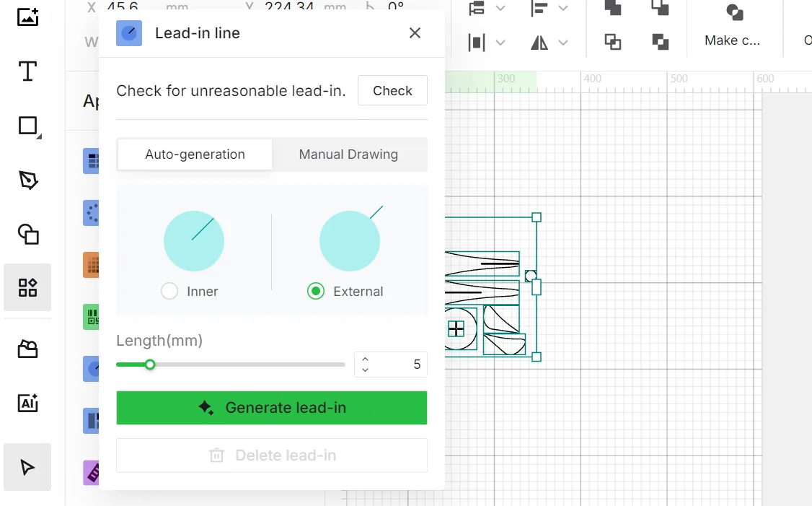Click the Check button for unreasonable lead-in
Image resolution: width=812 pixels, height=506 pixels.
click(392, 91)
